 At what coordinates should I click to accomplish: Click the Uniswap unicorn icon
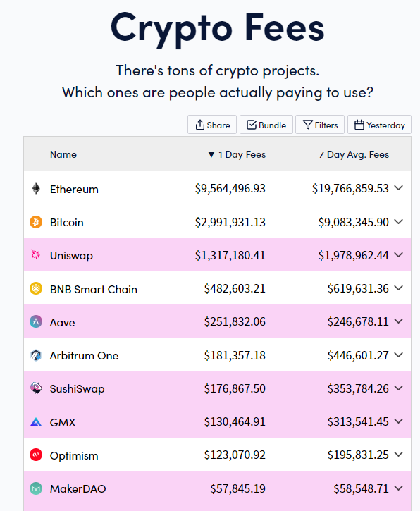click(36, 254)
